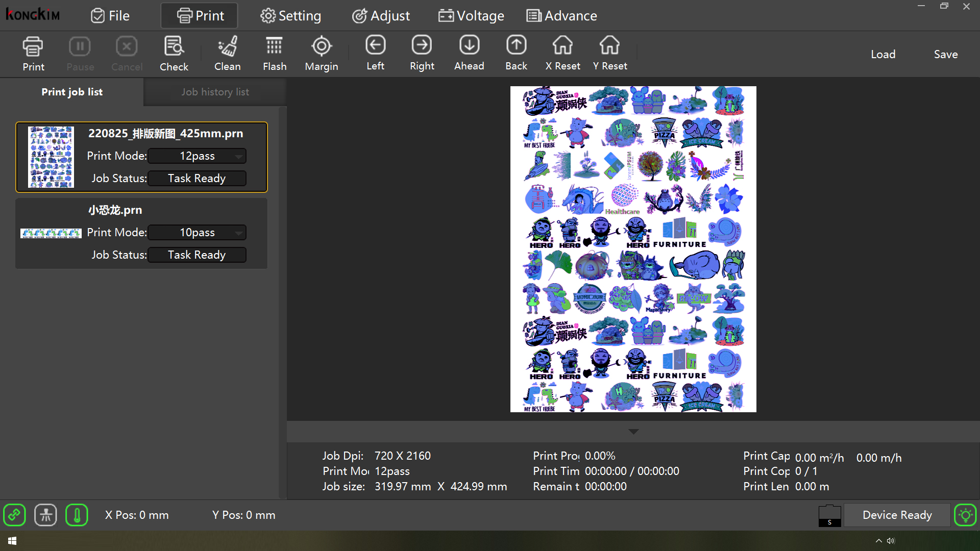Image resolution: width=980 pixels, height=551 pixels.
Task: Toggle the green thermometer heater icon
Action: coord(77,515)
